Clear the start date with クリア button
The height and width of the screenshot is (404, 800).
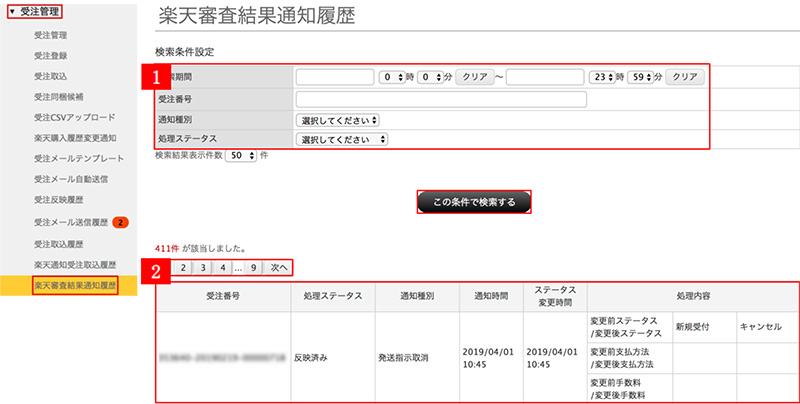pyautogui.click(x=473, y=77)
